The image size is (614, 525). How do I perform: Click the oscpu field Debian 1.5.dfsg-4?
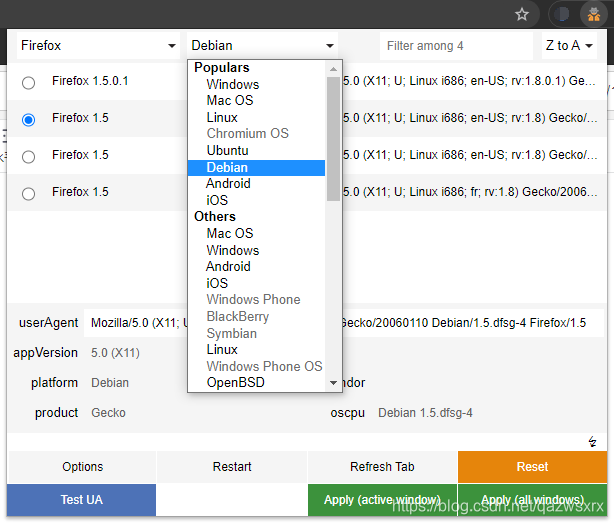point(425,413)
